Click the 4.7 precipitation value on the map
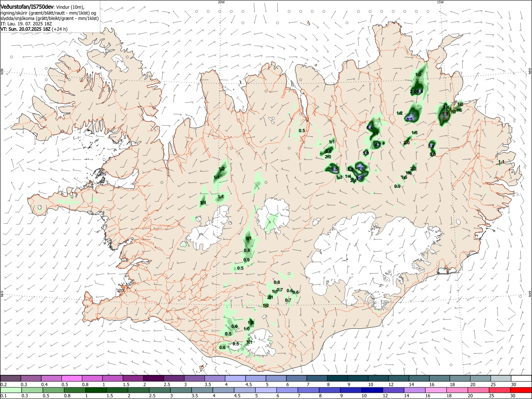This screenshot has width=532, height=399. point(377,145)
